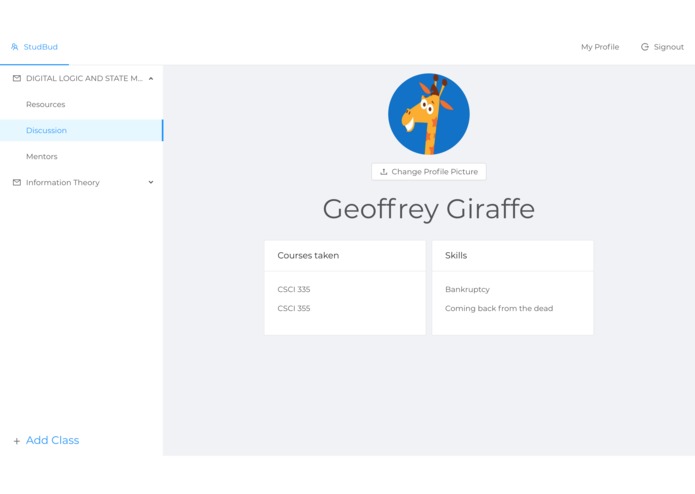Open the StudBud home link
The width and height of the screenshot is (695, 494).
click(x=40, y=47)
